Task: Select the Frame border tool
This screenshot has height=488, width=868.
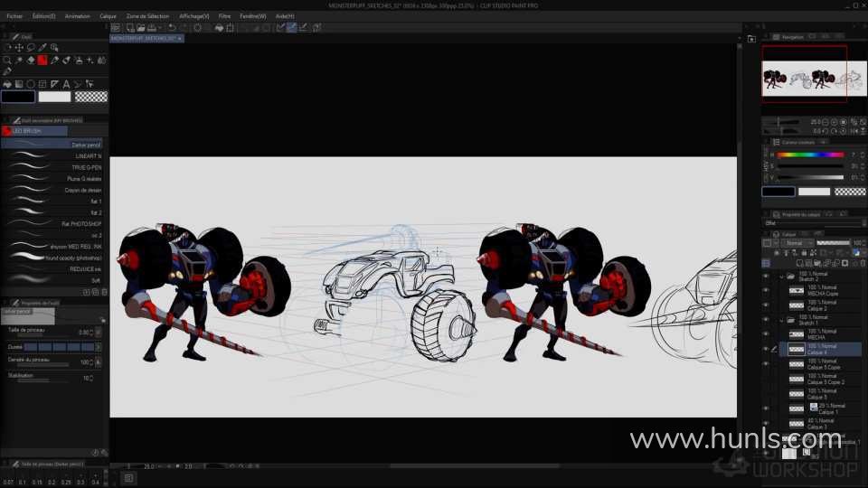Action: coord(42,84)
